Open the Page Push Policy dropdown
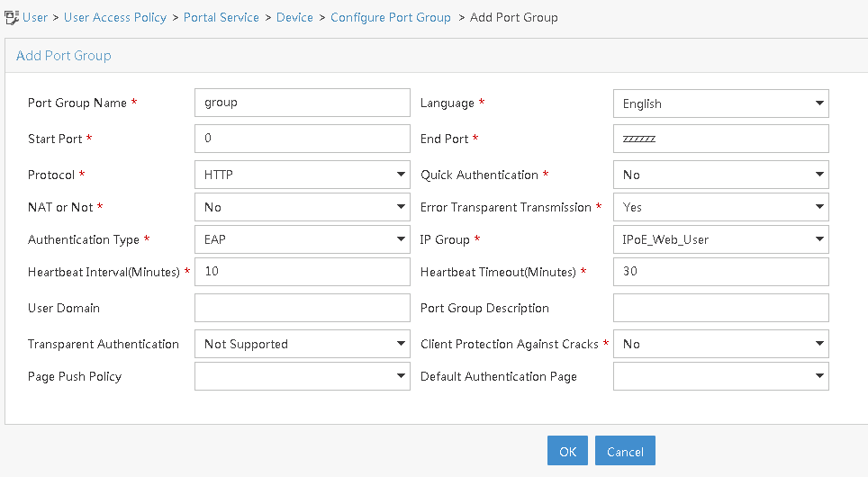Viewport: 868px width, 477px height. click(x=303, y=376)
